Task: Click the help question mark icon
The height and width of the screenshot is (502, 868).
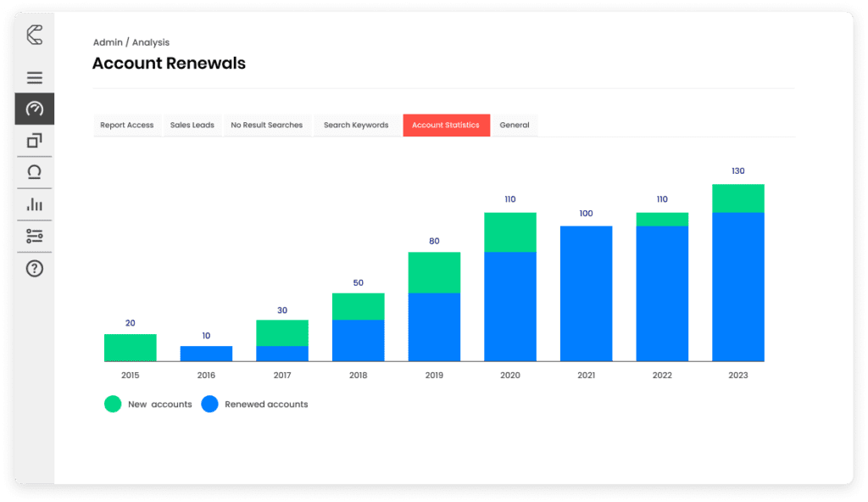Action: pos(35,269)
